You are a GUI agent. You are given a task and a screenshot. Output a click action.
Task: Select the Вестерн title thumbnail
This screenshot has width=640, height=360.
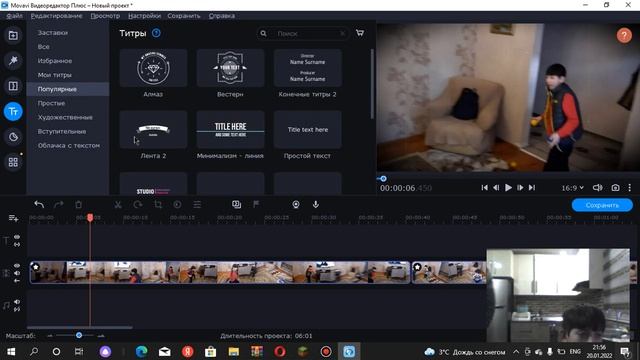(x=230, y=68)
